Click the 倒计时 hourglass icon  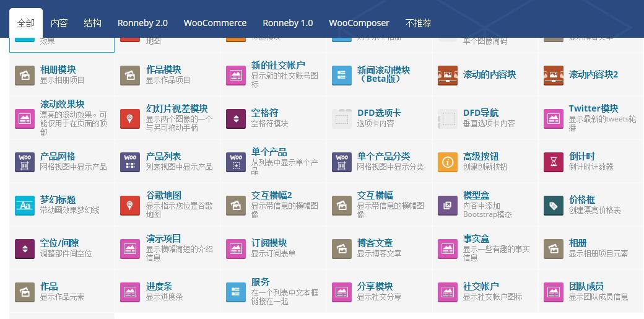(554, 162)
